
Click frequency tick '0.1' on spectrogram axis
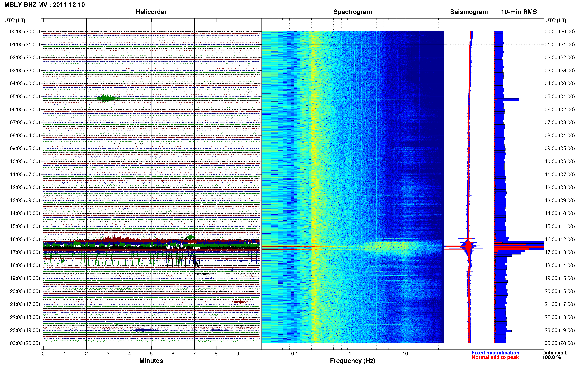tap(295, 354)
